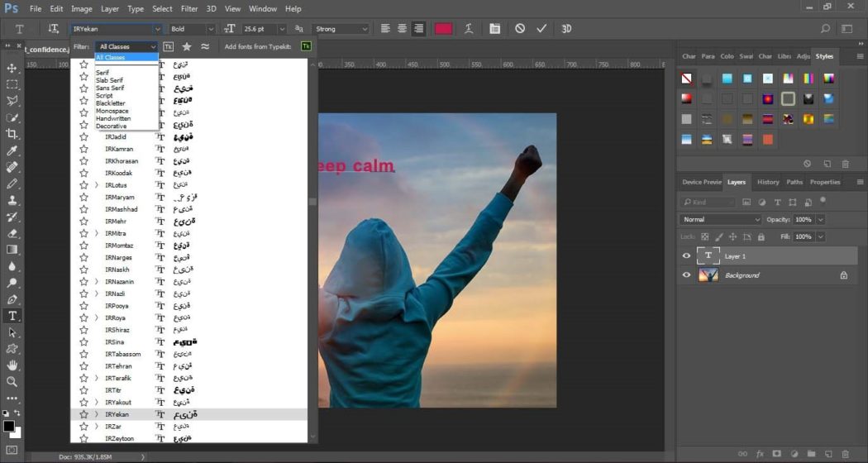The height and width of the screenshot is (463, 868).
Task: Select the Eyedropper tool
Action: [12, 150]
